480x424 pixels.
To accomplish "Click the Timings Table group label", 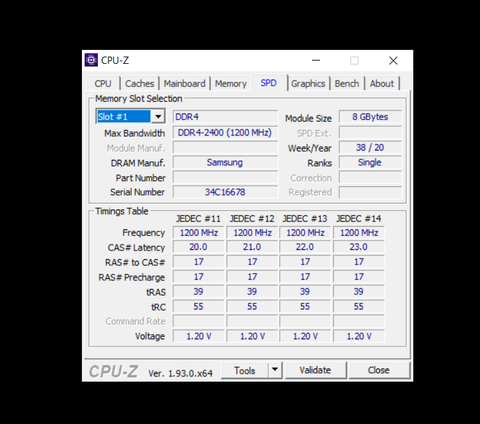I will point(122,211).
